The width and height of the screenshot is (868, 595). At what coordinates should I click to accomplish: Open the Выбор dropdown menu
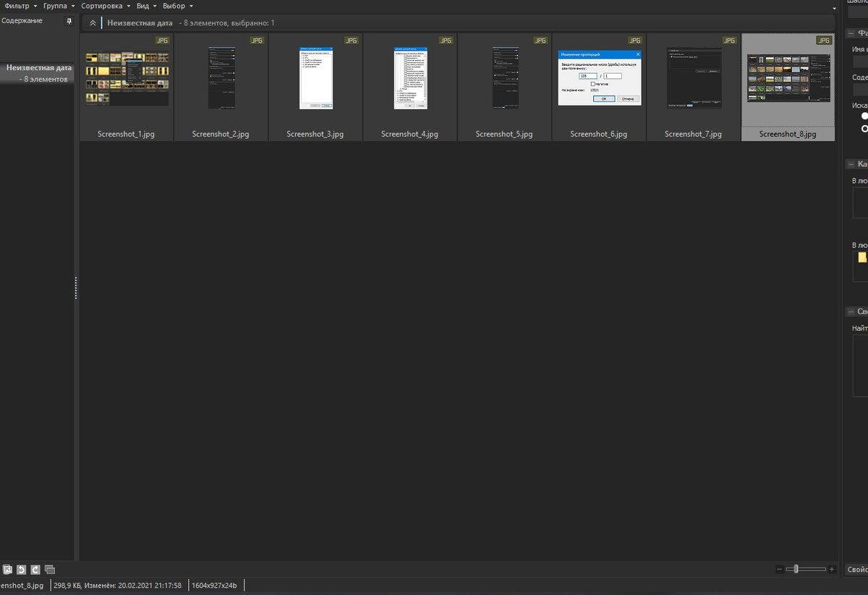point(178,6)
